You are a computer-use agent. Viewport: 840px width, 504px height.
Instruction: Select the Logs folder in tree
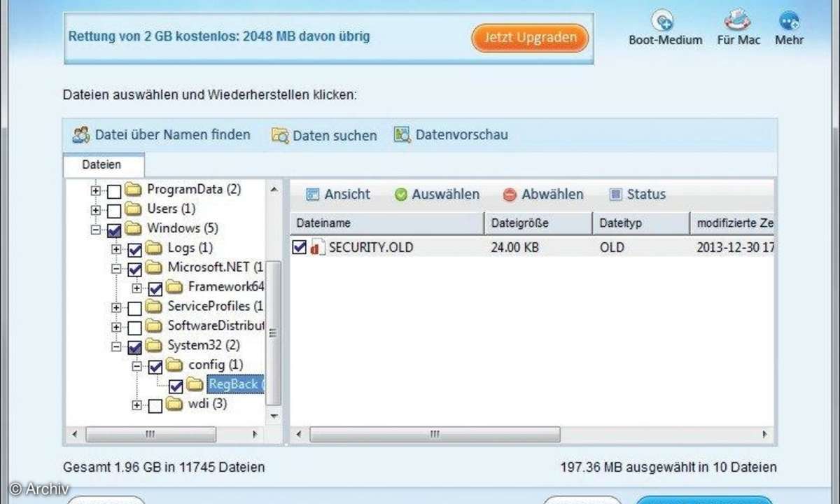190,248
